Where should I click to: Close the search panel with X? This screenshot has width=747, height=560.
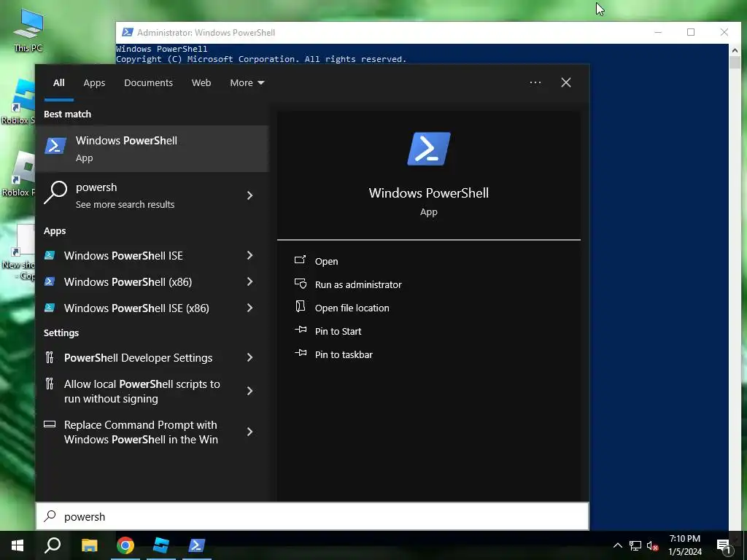pos(566,82)
